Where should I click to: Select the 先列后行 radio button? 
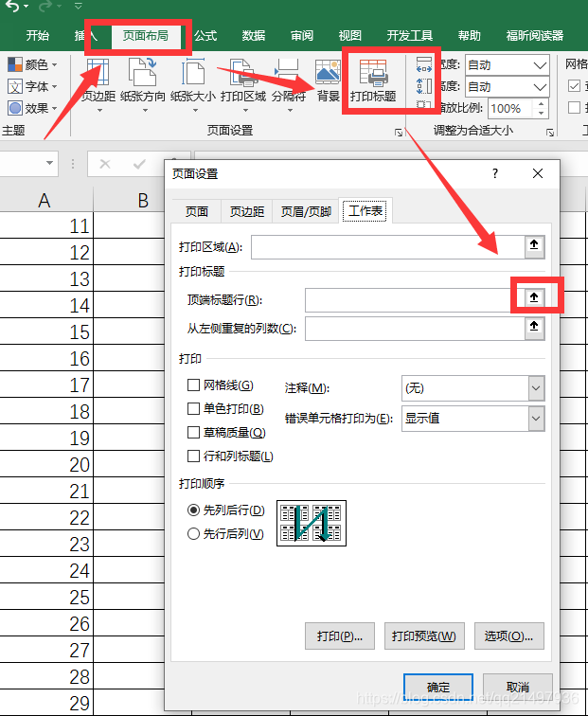(x=193, y=510)
